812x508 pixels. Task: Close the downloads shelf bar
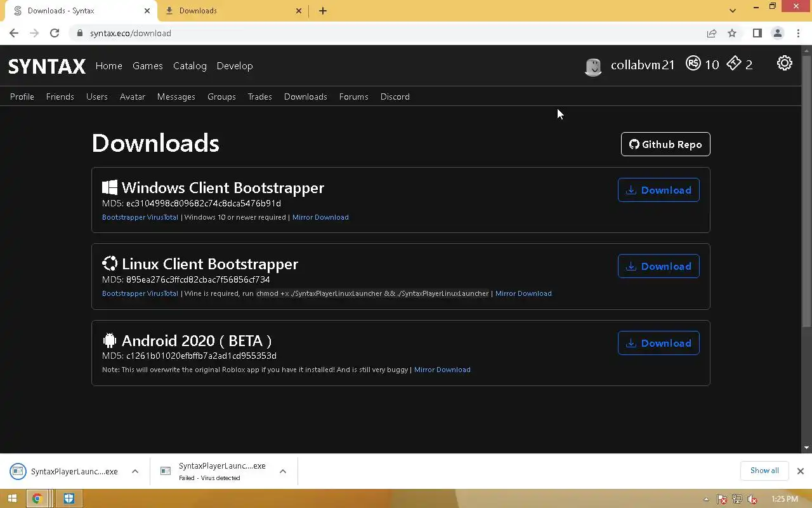[800, 471]
